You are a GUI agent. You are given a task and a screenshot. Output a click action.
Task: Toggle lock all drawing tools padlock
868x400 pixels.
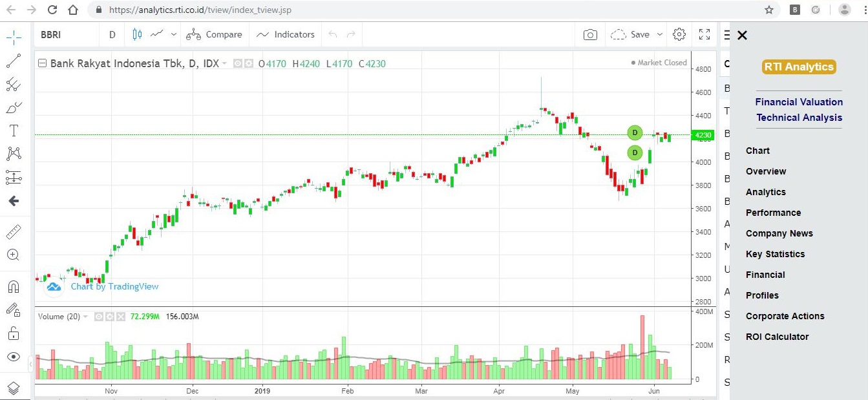coord(14,333)
